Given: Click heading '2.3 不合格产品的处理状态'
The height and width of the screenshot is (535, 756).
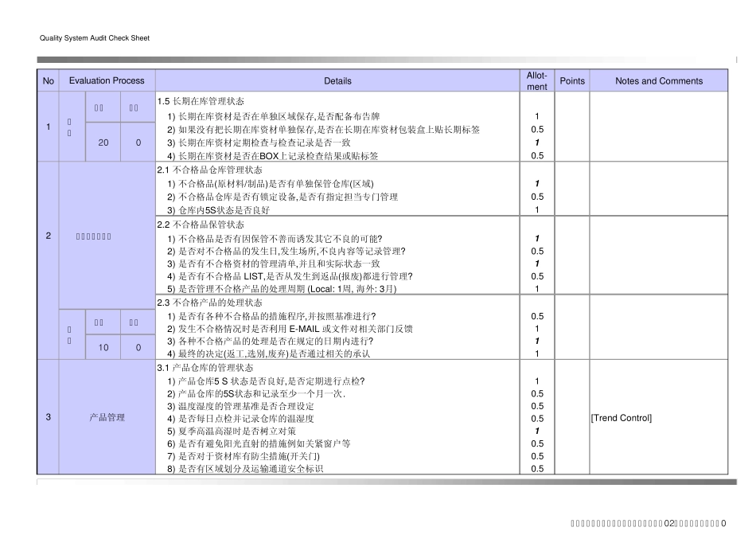Looking at the screenshot, I should 210,303.
